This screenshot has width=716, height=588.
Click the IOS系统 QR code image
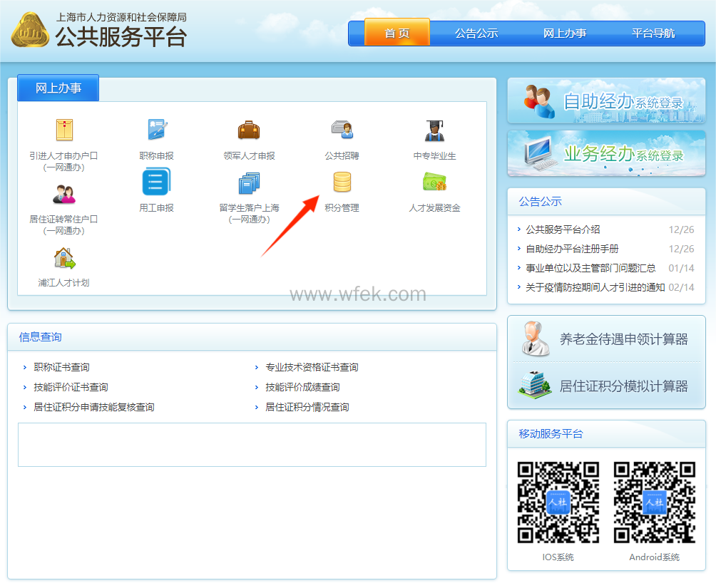coord(558,502)
